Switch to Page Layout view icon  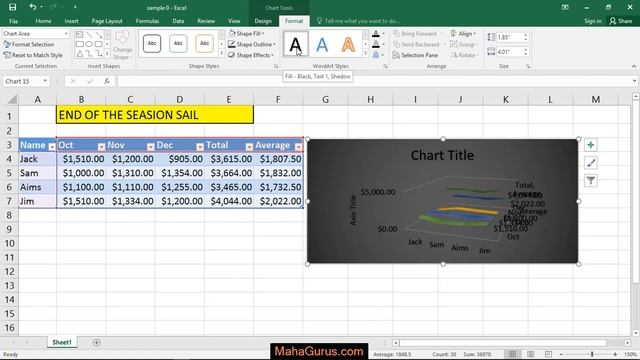(530, 354)
